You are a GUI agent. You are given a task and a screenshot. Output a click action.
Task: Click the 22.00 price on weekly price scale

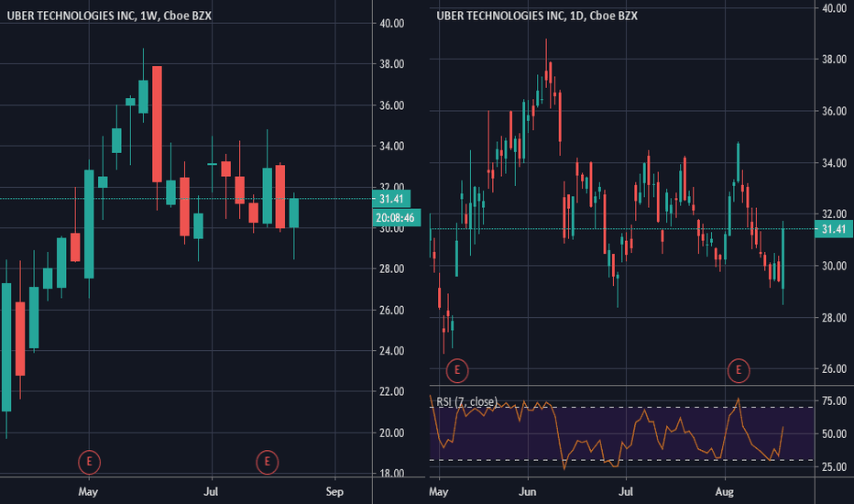point(391,392)
